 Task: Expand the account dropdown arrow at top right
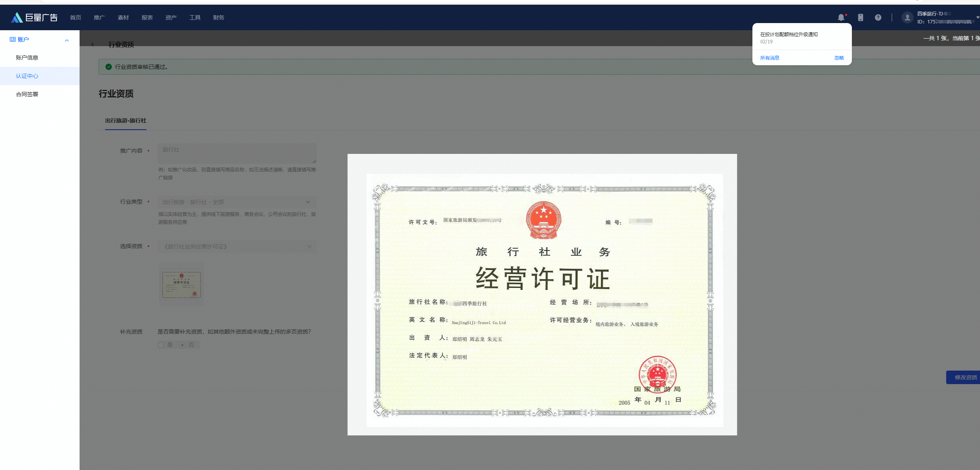[977, 17]
